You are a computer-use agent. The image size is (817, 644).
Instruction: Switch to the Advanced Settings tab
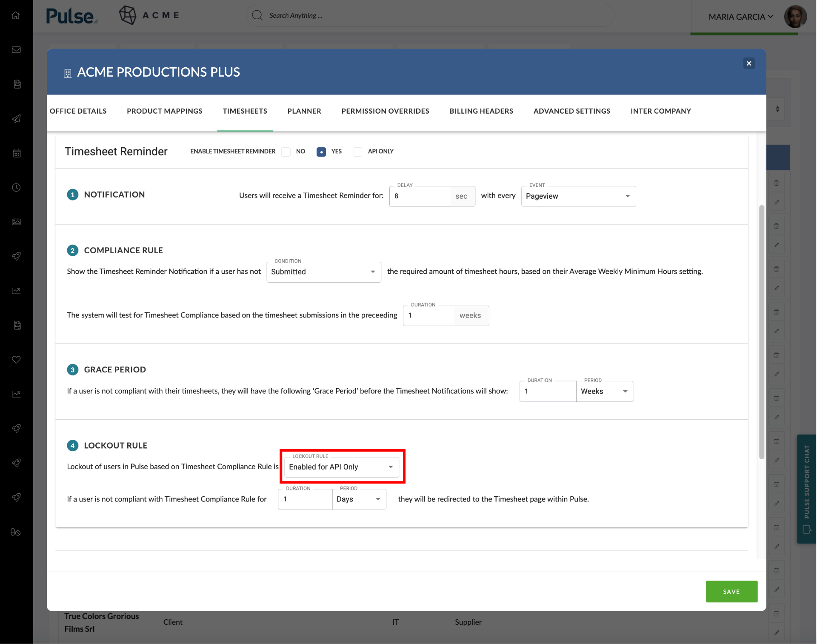tap(571, 111)
